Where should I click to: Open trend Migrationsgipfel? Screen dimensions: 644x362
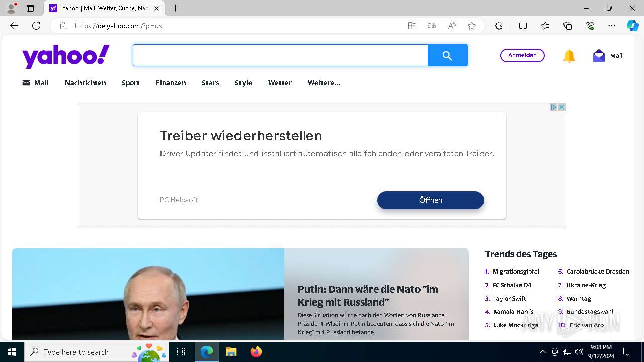click(516, 271)
